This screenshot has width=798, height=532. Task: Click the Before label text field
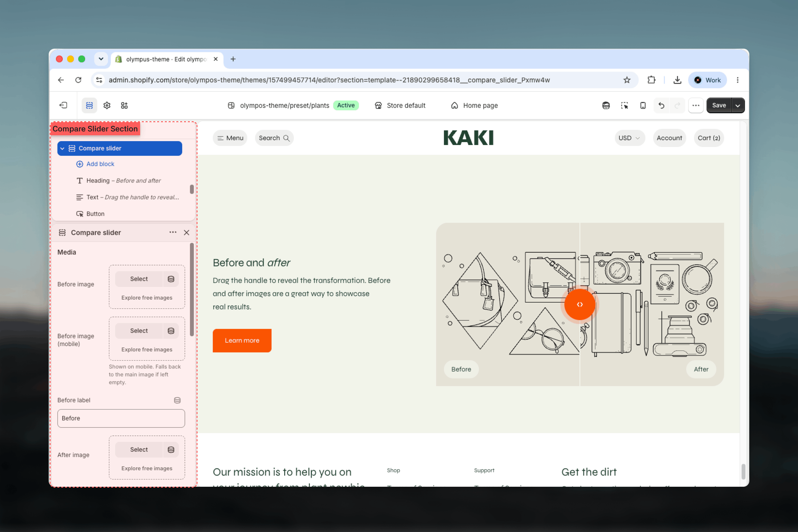[121, 418]
